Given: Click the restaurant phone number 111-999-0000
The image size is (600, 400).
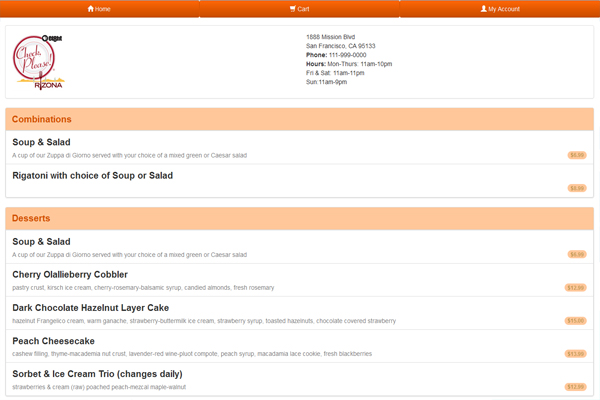Looking at the screenshot, I should coord(347,55).
